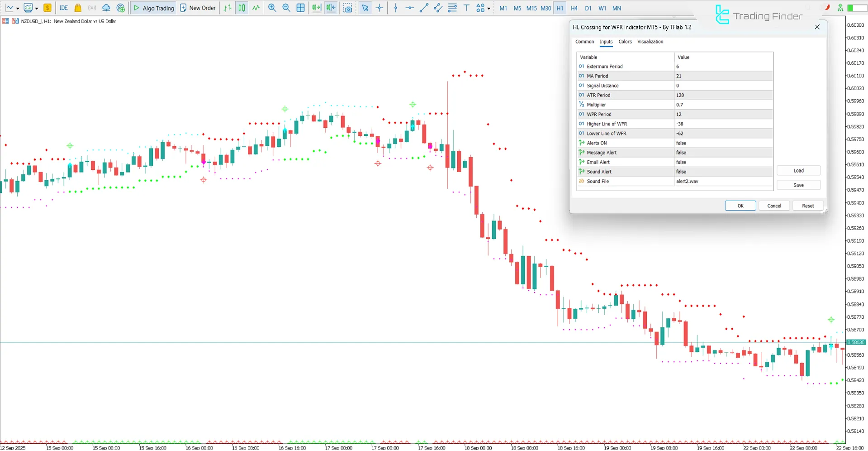
Task: Select the Crosshair tool
Action: (379, 8)
